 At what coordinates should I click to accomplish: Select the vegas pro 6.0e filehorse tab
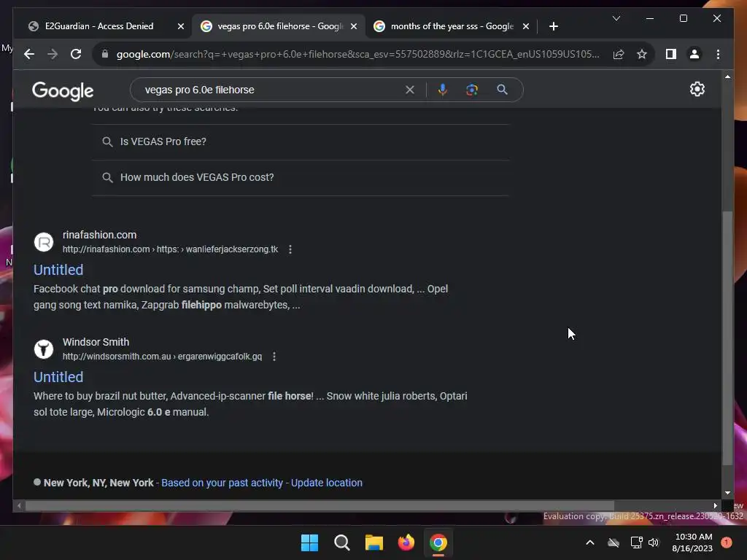point(279,26)
